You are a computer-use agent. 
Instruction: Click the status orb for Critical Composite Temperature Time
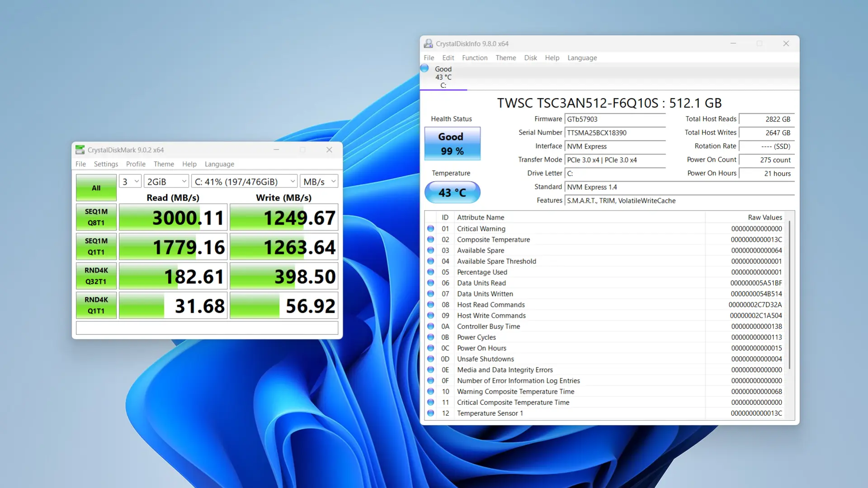431,402
